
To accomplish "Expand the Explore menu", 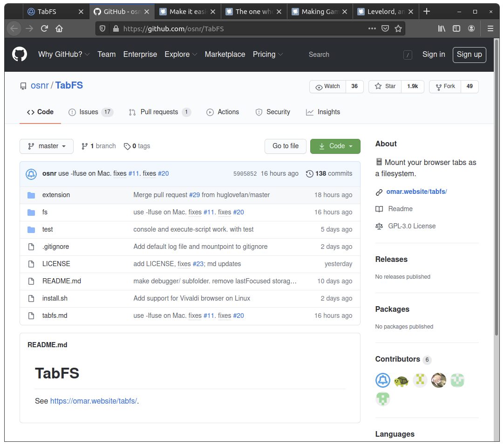I will click(181, 55).
